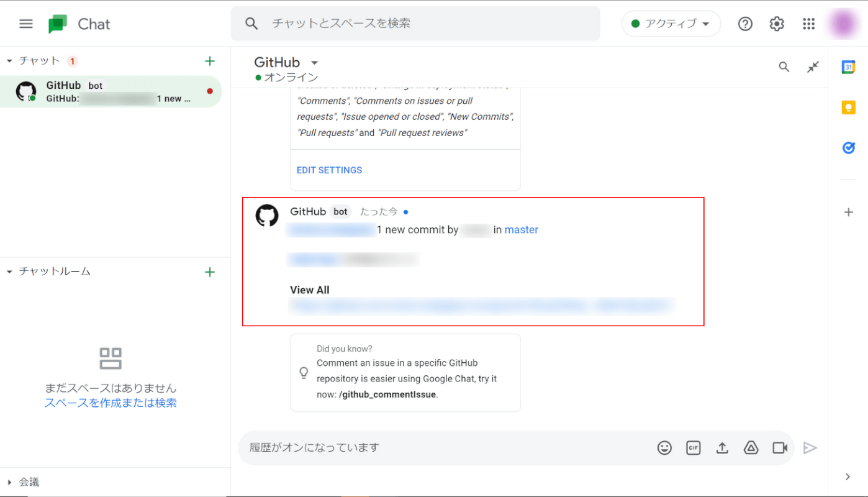
Task: Click the GitHub bot message avatar
Action: (x=267, y=215)
